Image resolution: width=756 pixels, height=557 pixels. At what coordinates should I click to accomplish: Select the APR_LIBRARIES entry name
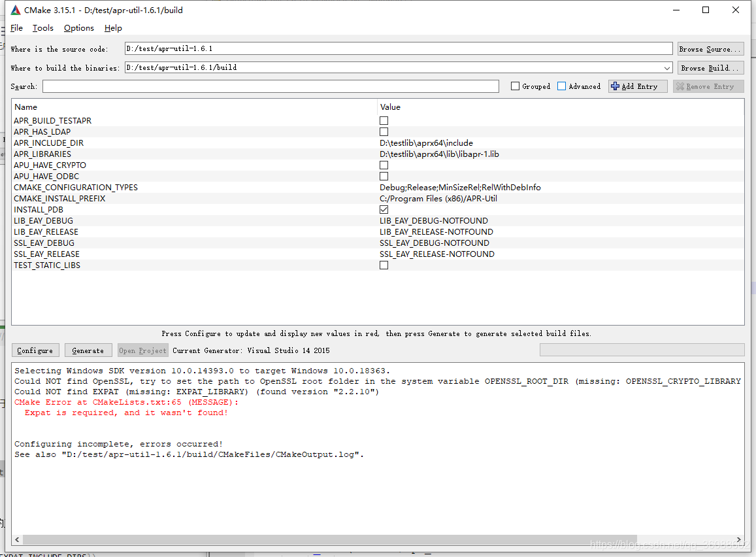tap(42, 154)
